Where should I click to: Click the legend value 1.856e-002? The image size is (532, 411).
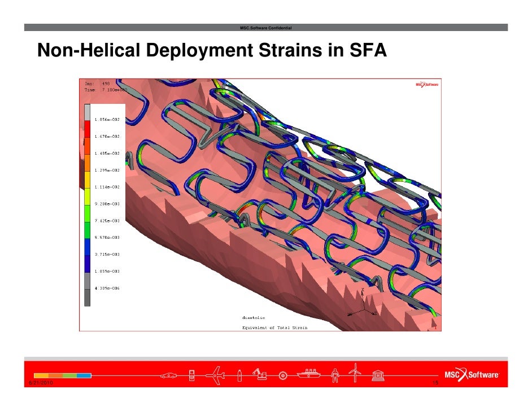(x=107, y=119)
